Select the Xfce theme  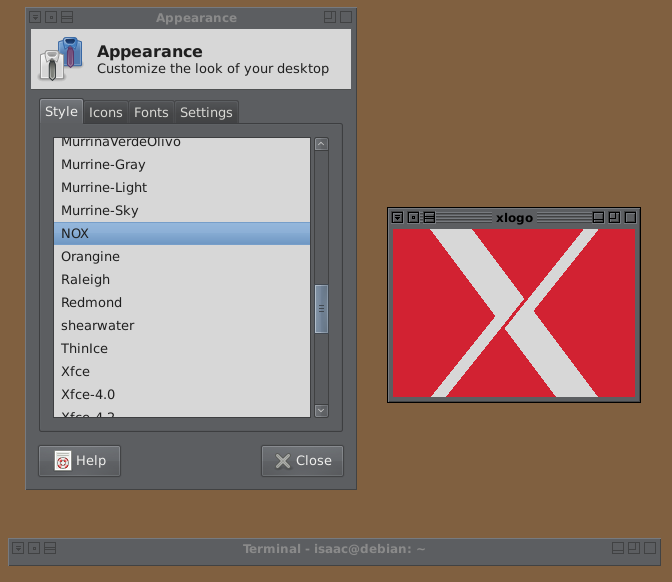182,372
